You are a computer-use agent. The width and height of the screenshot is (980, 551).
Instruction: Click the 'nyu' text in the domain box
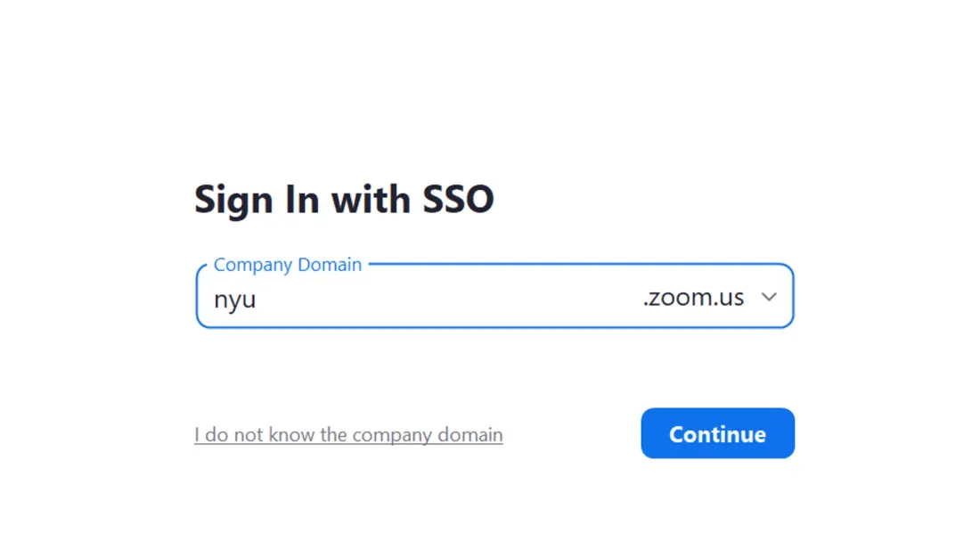pos(235,300)
